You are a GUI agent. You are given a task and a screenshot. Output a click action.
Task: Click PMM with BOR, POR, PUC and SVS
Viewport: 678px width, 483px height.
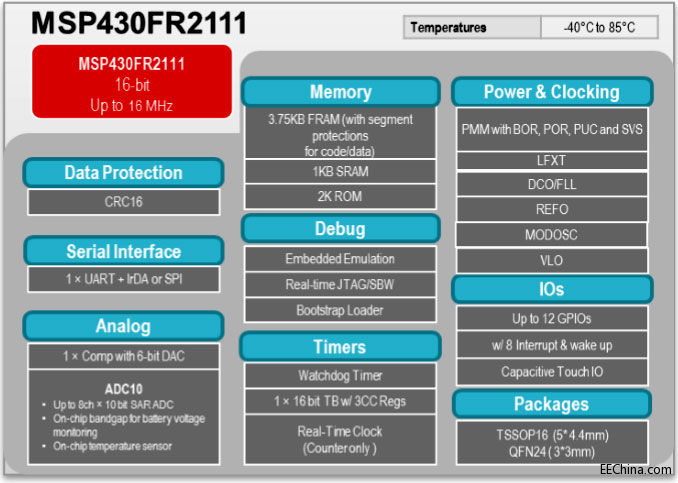[x=552, y=129]
